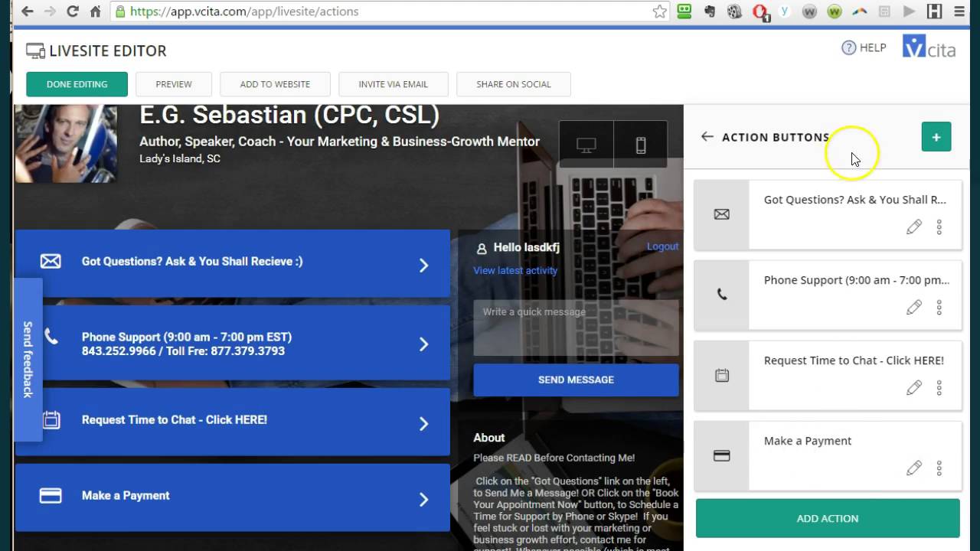
Task: Click the 'About' heading
Action: click(x=488, y=438)
